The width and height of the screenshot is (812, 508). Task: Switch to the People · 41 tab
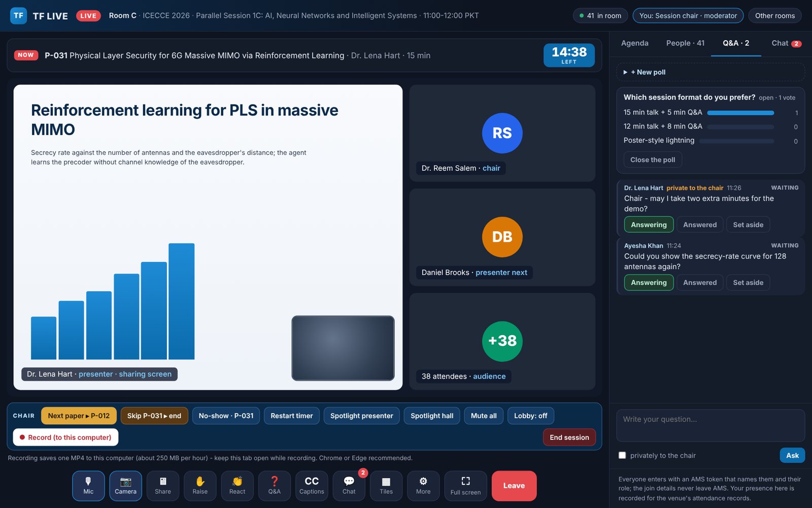point(685,43)
